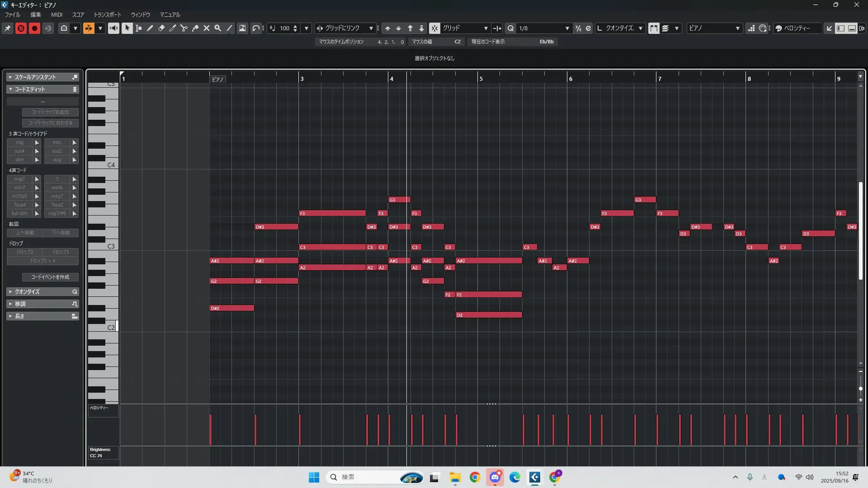Click the vertical zoom slider handle
This screenshot has width=868, height=488.
pyautogui.click(x=860, y=389)
